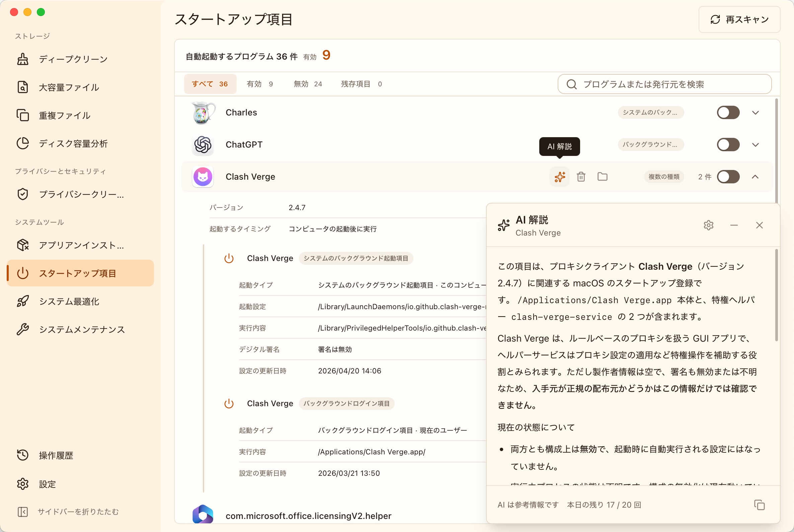Click the Charles app icon
Screen dimensions: 794x532
[203, 113]
